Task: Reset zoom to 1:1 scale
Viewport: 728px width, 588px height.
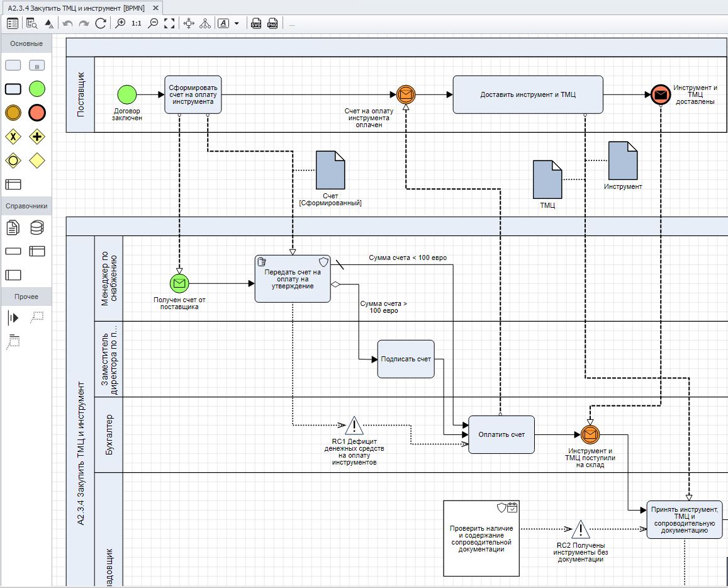Action: point(137,23)
